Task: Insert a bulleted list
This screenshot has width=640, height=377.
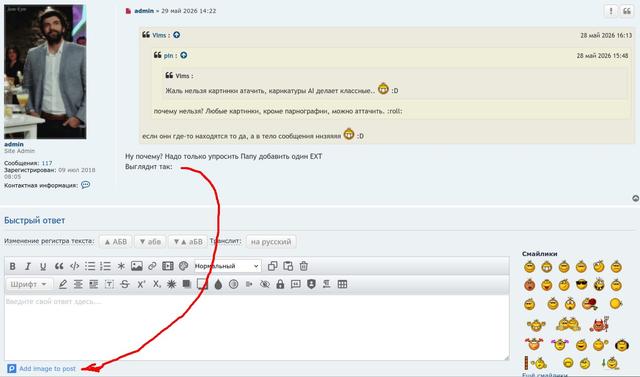Action: pos(90,266)
